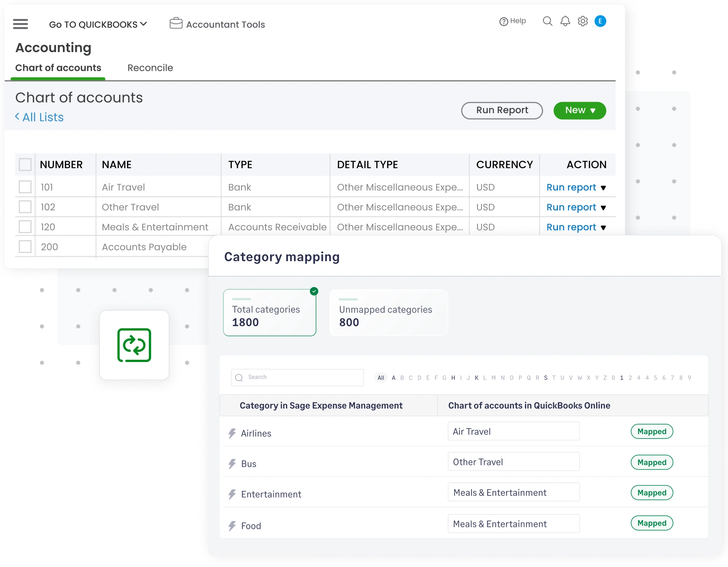Open search with the magnifier icon
This screenshot has width=728, height=567.
[547, 21]
